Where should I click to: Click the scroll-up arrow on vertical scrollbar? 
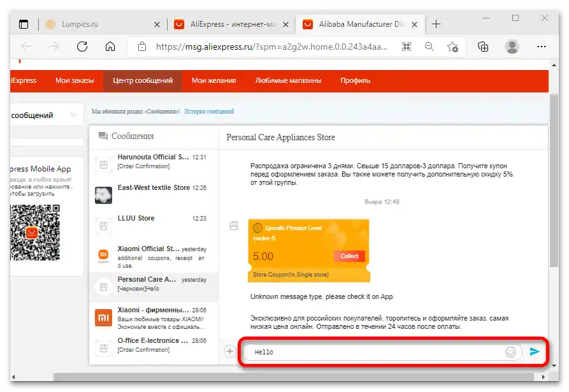pyautogui.click(x=554, y=65)
